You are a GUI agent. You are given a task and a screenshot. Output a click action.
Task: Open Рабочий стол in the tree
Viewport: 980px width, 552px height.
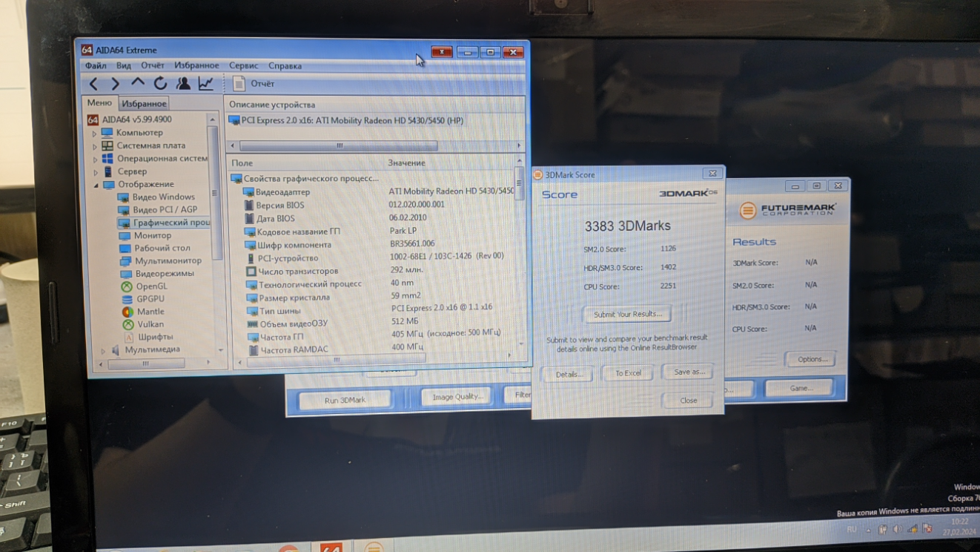point(162,248)
